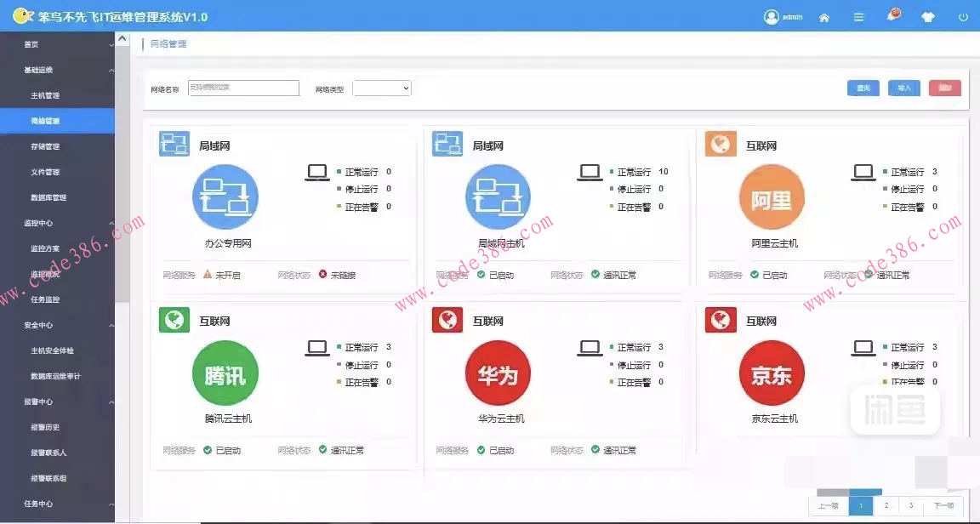
Task: Click the 网络名称 input field
Action: [x=244, y=88]
